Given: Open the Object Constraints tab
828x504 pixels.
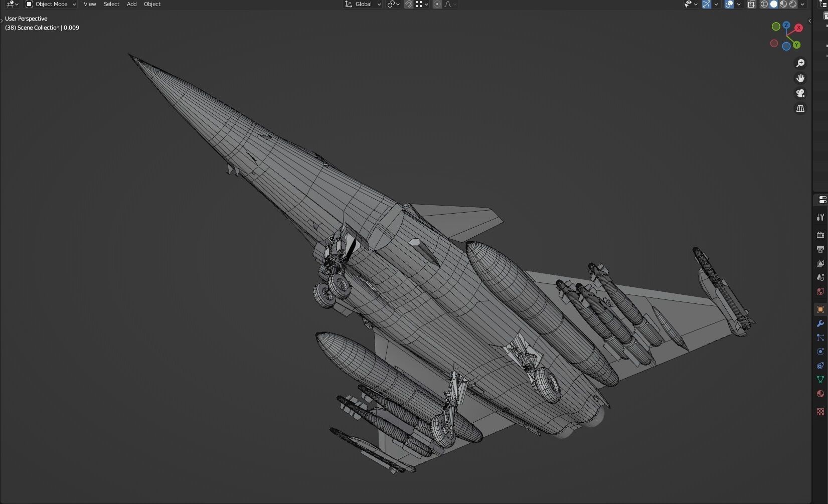Looking at the screenshot, I should [x=820, y=366].
